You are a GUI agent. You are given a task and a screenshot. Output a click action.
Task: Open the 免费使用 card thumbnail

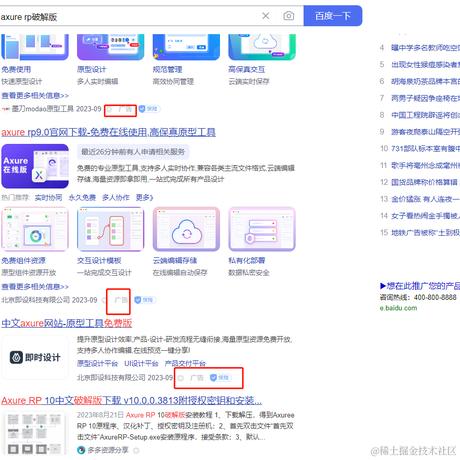click(35, 47)
